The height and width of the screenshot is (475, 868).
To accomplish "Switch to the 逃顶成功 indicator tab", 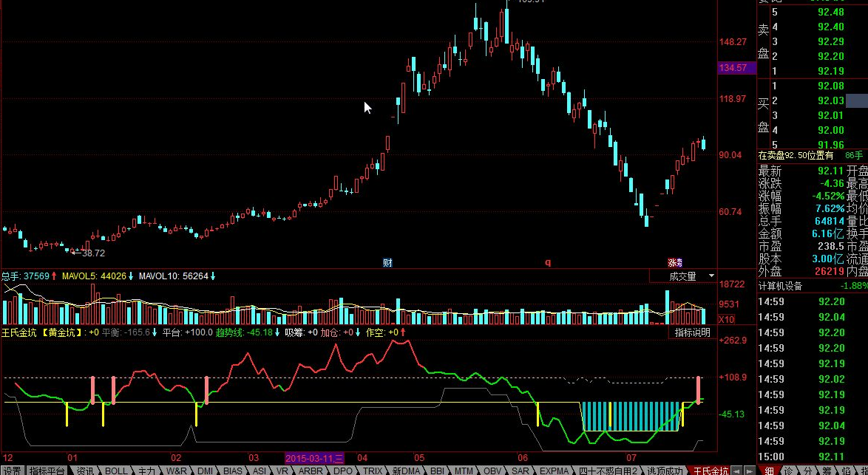I will point(665,471).
